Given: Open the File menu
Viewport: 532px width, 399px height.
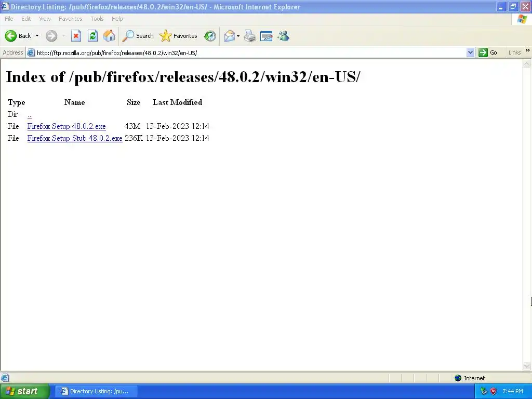Looking at the screenshot, I should click(x=9, y=19).
